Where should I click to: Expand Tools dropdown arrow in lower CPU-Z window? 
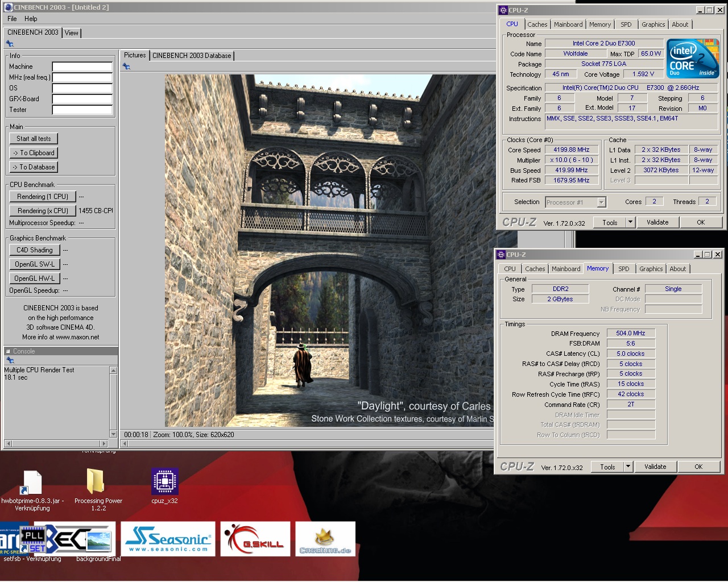point(628,467)
